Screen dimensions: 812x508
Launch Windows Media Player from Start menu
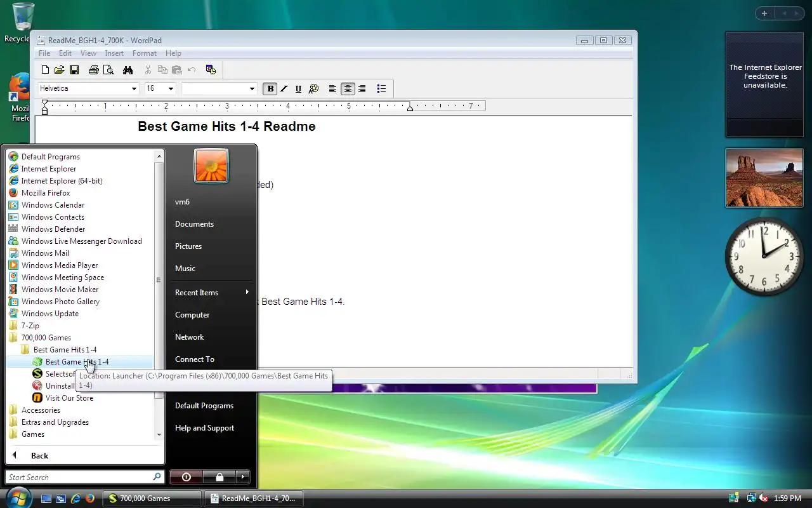click(81, 265)
